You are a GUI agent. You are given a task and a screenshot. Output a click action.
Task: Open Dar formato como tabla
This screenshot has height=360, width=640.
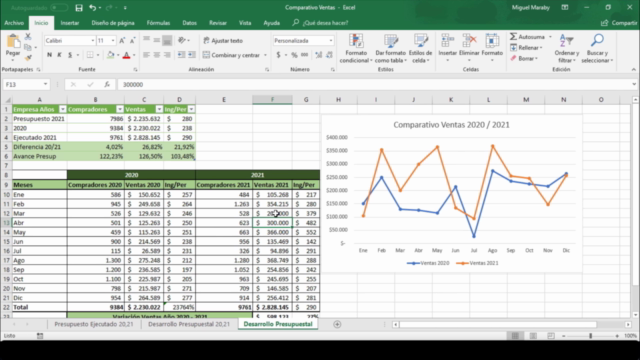(x=391, y=48)
